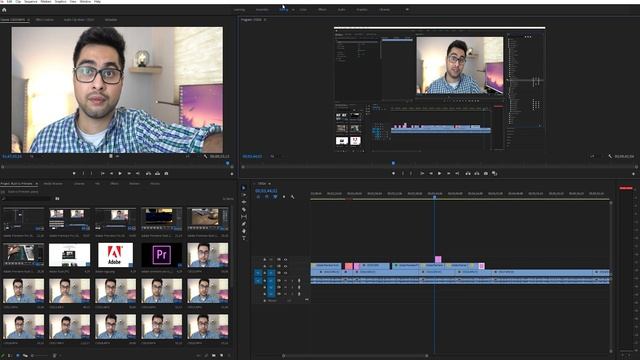This screenshot has width=640, height=360.
Task: Mute audio track A1
Action: pyautogui.click(x=285, y=280)
